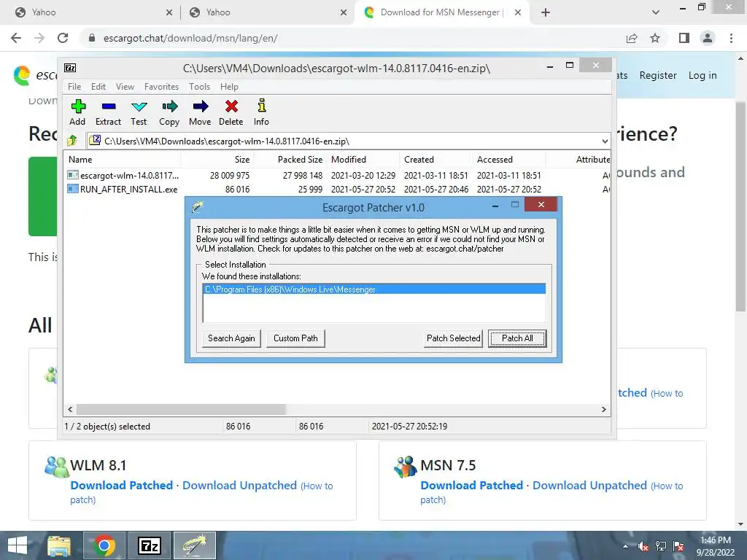Go back in Chrome
This screenshot has width=747, height=560.
coord(16,38)
